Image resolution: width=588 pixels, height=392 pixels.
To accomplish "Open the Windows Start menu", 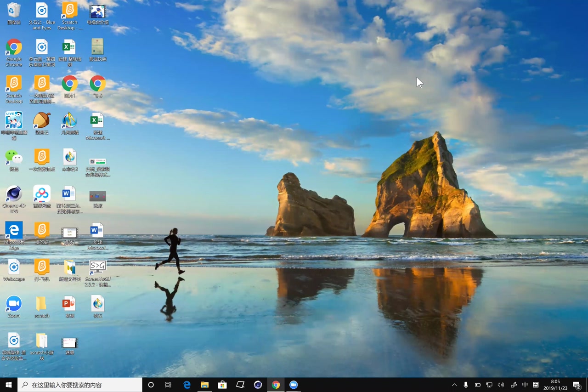I will pyautogui.click(x=9, y=385).
